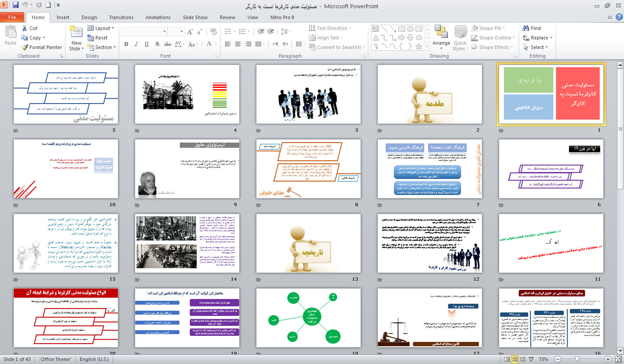
Task: Toggle Bold formatting
Action: point(126,44)
